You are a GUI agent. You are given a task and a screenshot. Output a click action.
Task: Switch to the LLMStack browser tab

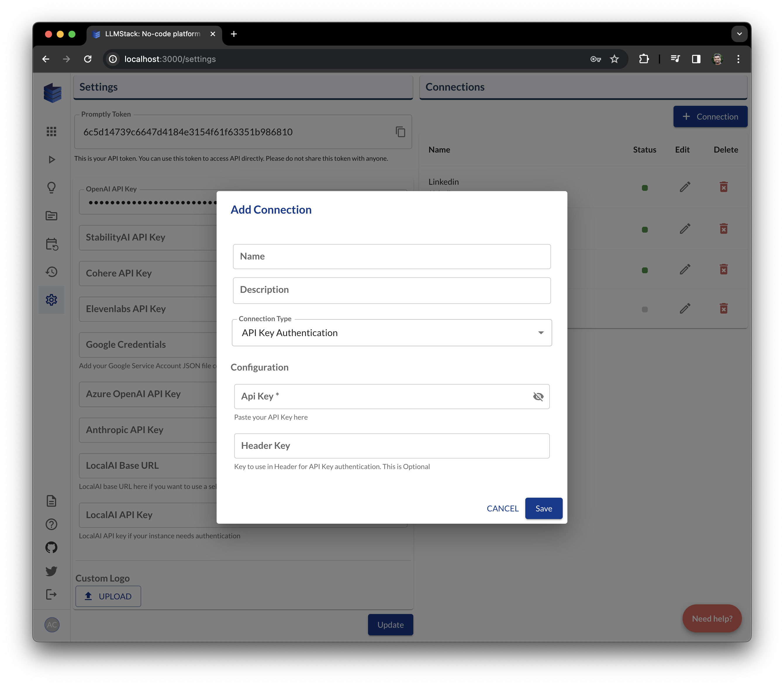click(153, 34)
